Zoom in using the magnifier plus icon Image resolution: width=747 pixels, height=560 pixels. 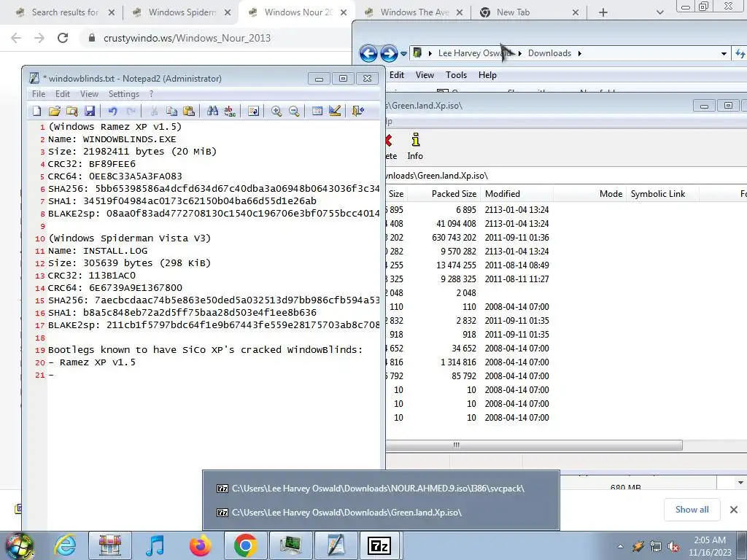(x=276, y=111)
